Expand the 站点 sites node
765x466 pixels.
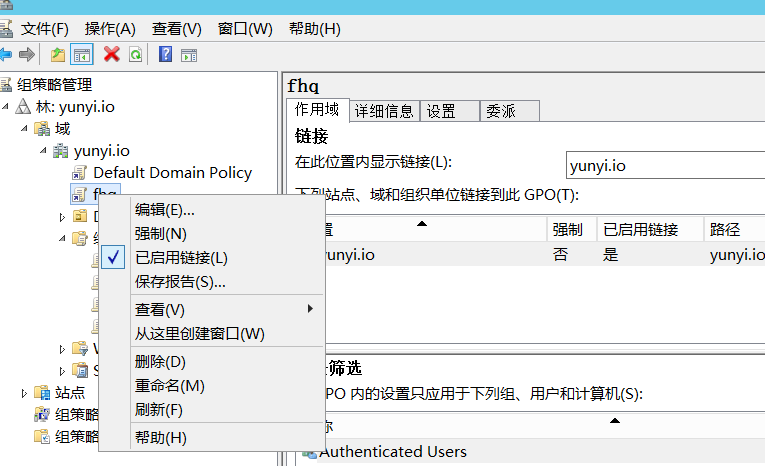pyautogui.click(x=24, y=393)
